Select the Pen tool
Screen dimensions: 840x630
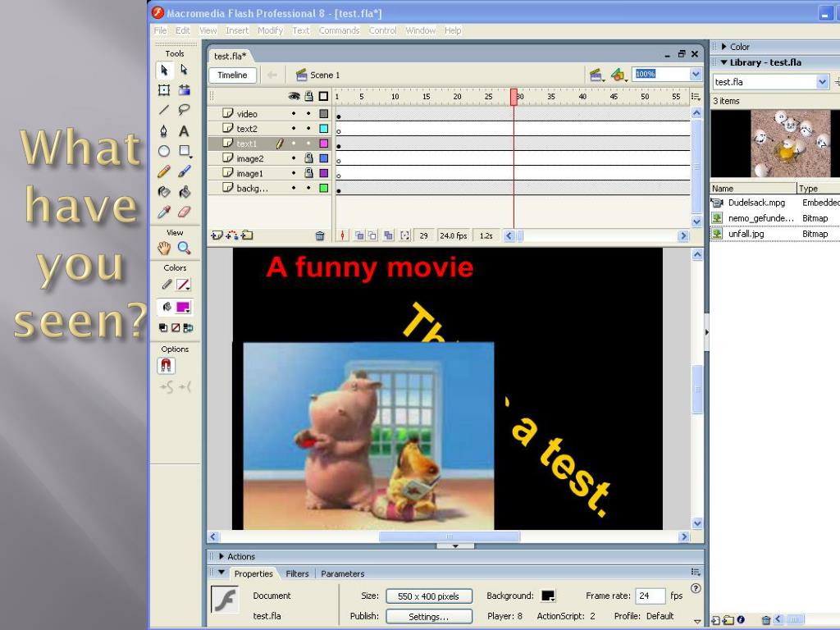[164, 130]
